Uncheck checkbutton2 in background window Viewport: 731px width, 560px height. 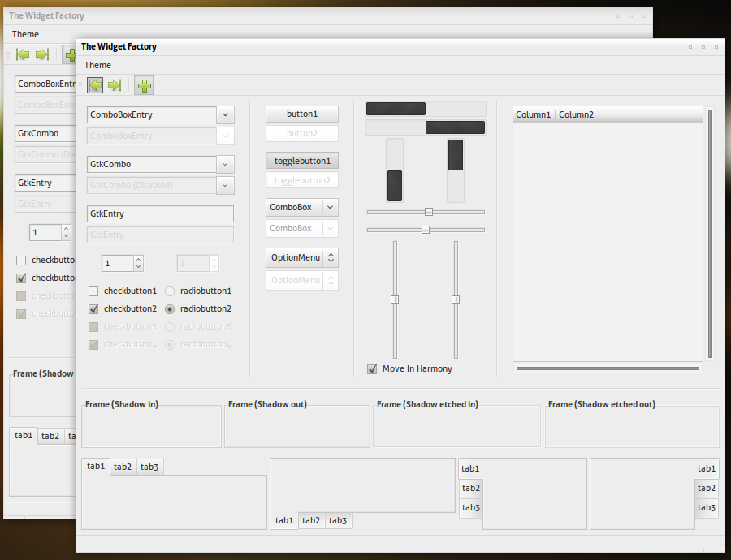(21, 278)
